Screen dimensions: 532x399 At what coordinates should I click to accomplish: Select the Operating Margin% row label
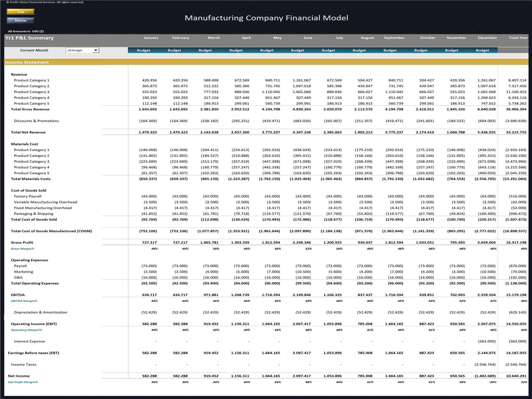26,330
